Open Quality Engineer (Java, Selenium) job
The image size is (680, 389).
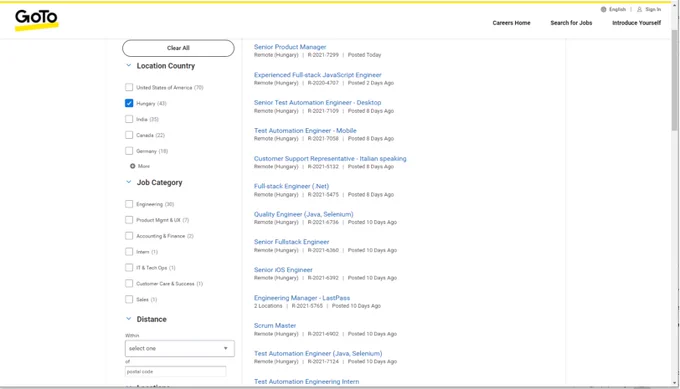(x=304, y=214)
